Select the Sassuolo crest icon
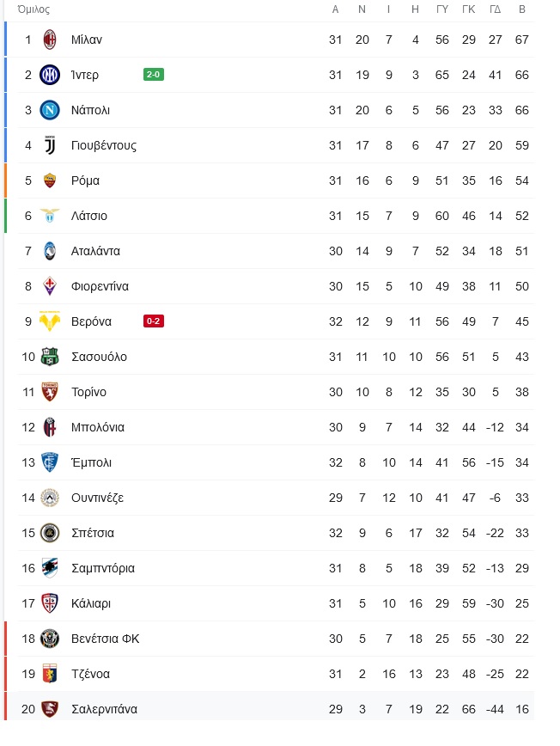This screenshot has width=560, height=746. 50,357
